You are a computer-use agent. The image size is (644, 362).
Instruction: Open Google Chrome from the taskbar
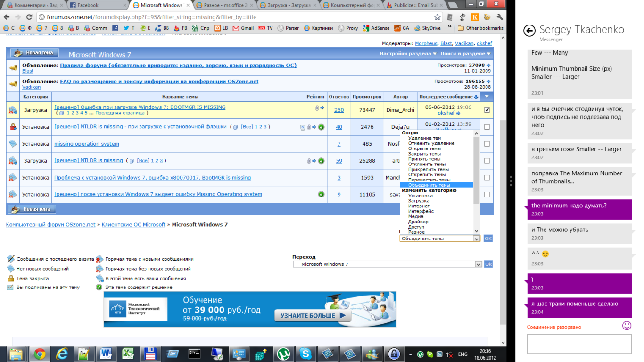[x=39, y=354]
